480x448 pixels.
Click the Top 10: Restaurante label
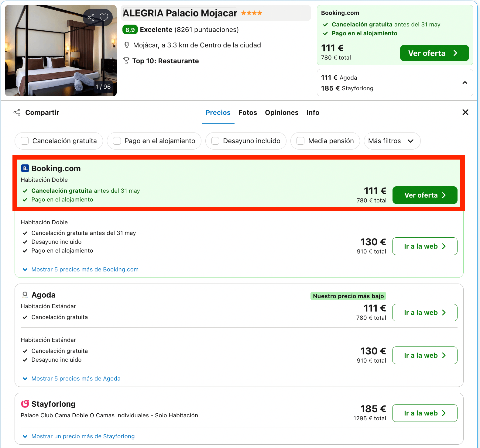(166, 61)
